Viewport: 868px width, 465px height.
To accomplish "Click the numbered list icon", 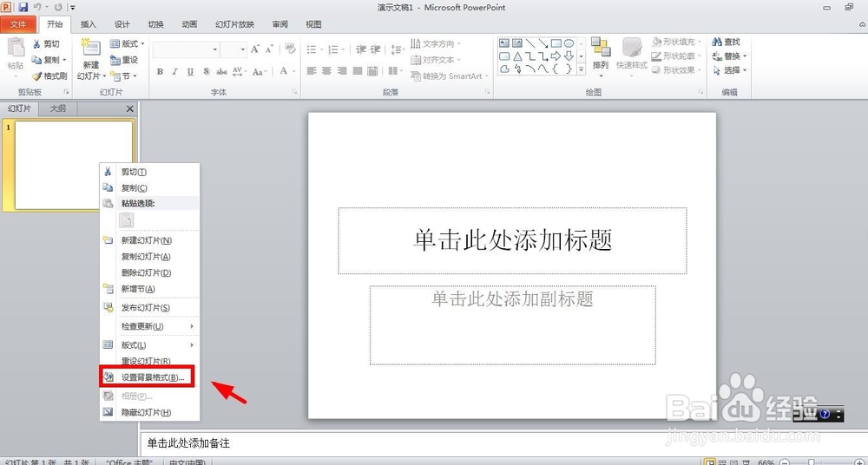I will coord(332,49).
